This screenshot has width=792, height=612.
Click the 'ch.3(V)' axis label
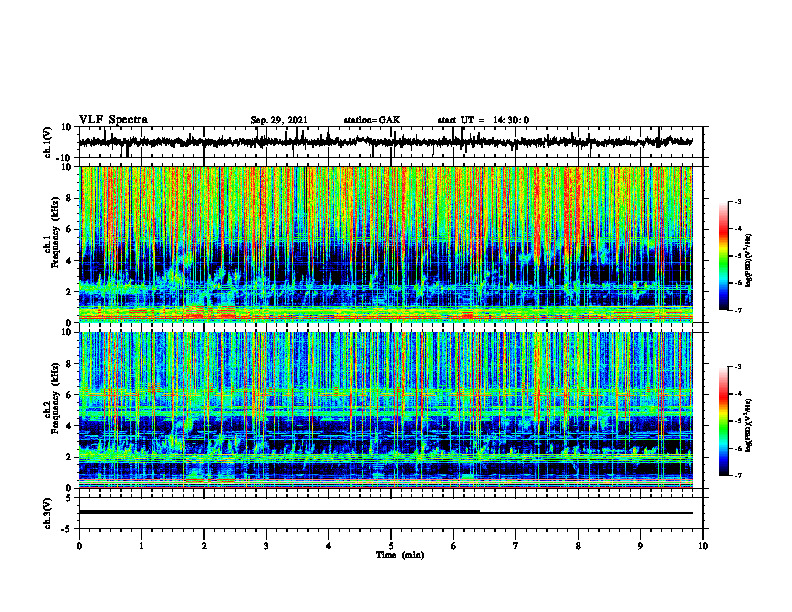(47, 514)
